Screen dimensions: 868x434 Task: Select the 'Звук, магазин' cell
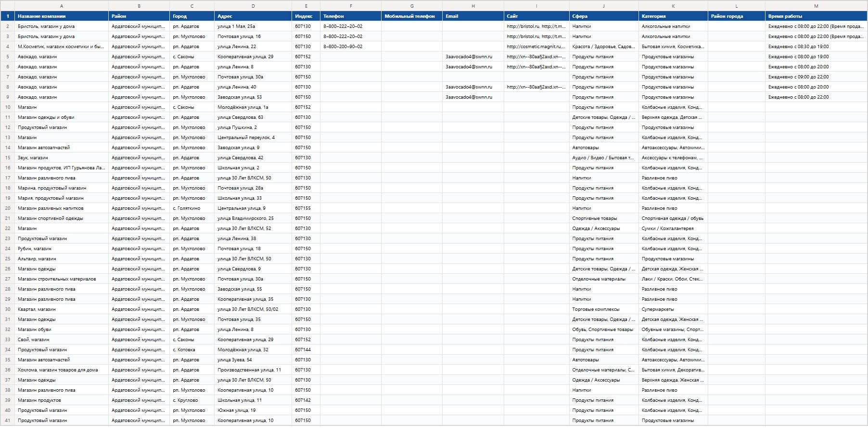pyautogui.click(x=62, y=158)
